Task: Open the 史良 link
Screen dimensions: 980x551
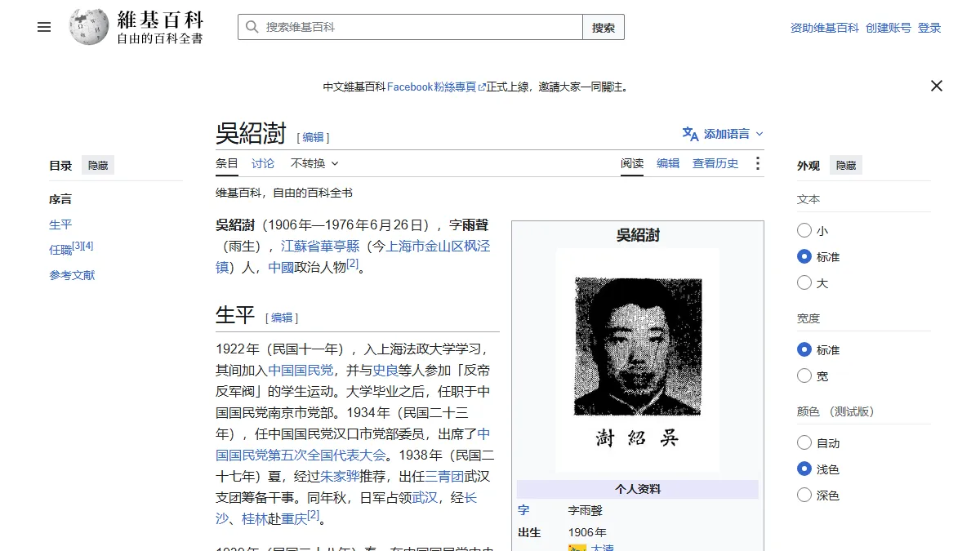Action: (x=385, y=370)
